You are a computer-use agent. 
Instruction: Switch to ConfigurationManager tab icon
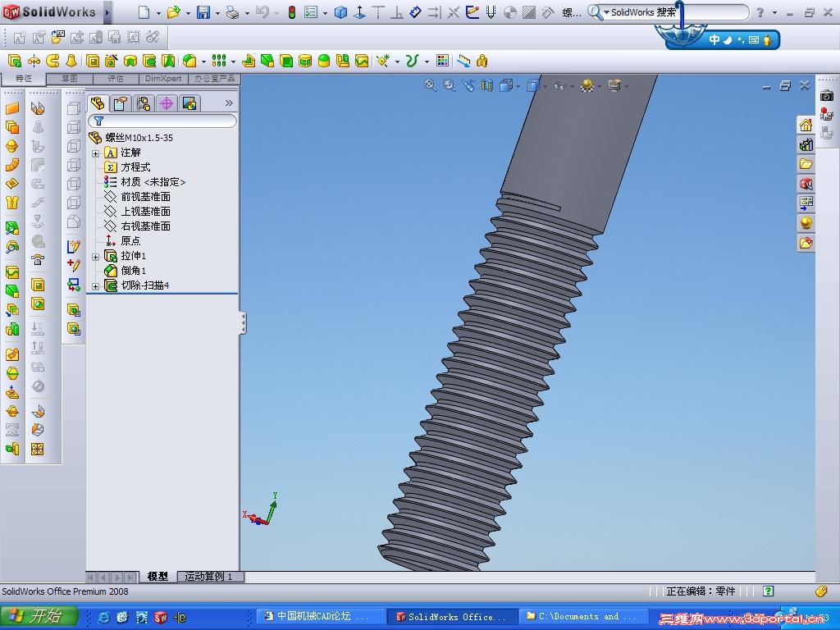(x=144, y=103)
